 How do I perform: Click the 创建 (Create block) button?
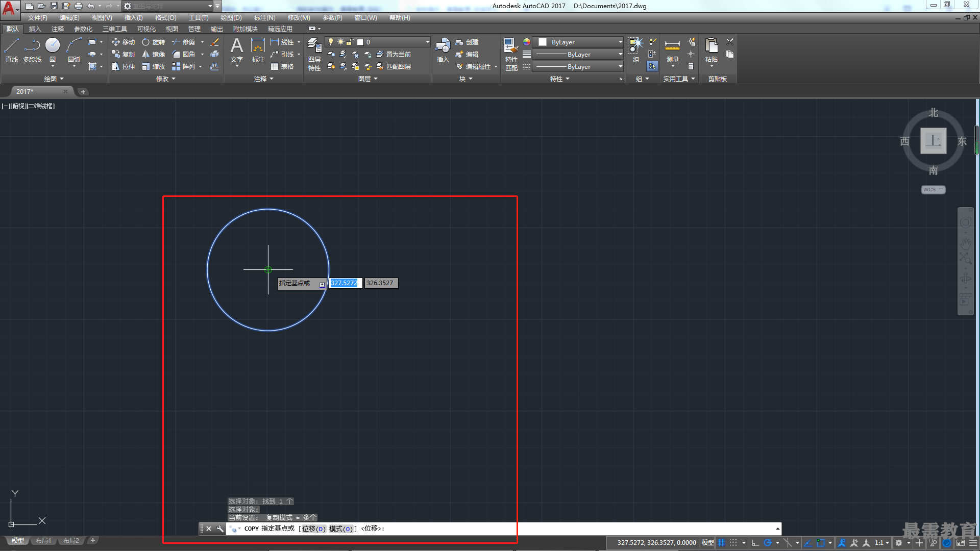pyautogui.click(x=467, y=42)
